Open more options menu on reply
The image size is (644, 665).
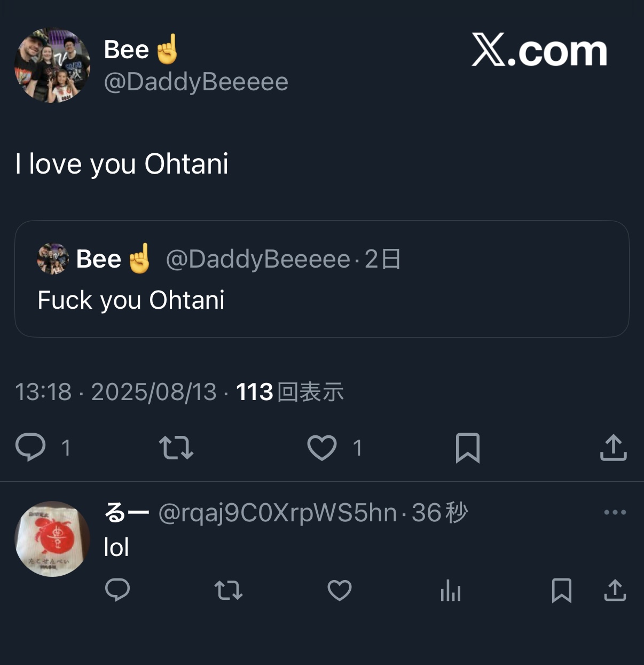pyautogui.click(x=615, y=512)
